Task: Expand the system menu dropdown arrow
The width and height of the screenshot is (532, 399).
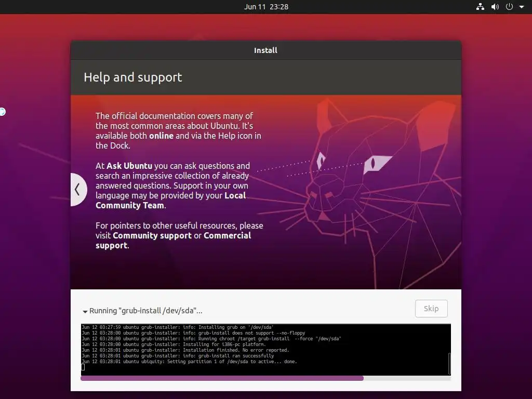Action: [522, 7]
